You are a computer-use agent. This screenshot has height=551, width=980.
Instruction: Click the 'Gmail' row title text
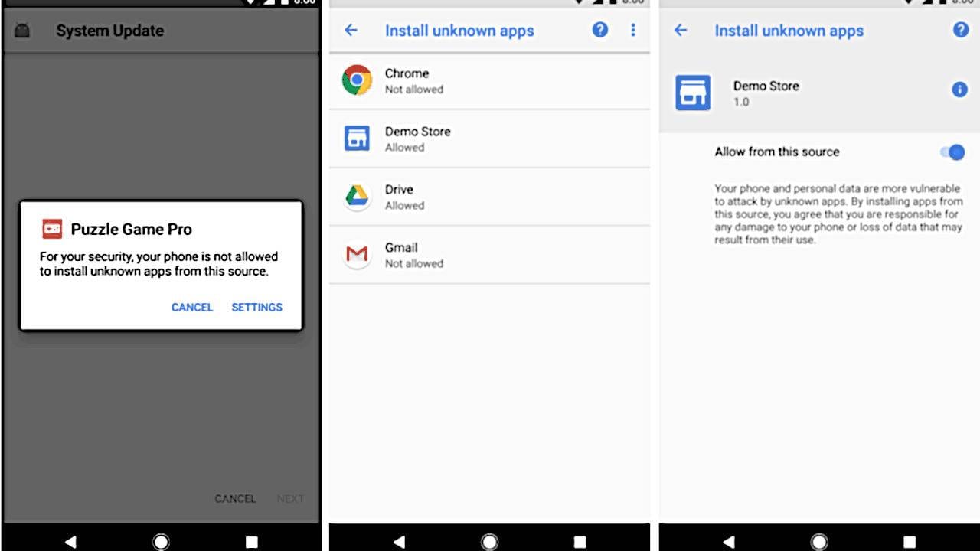401,248
